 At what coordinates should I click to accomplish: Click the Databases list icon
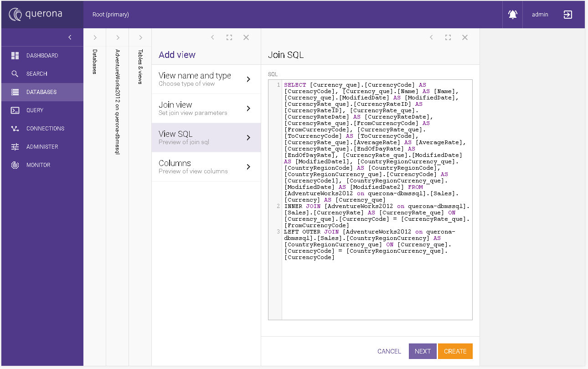pos(15,92)
